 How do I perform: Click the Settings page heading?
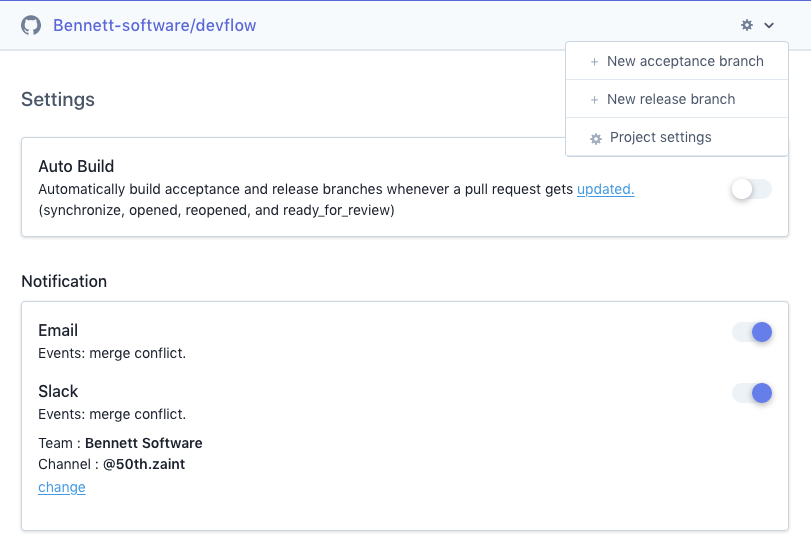(x=58, y=100)
